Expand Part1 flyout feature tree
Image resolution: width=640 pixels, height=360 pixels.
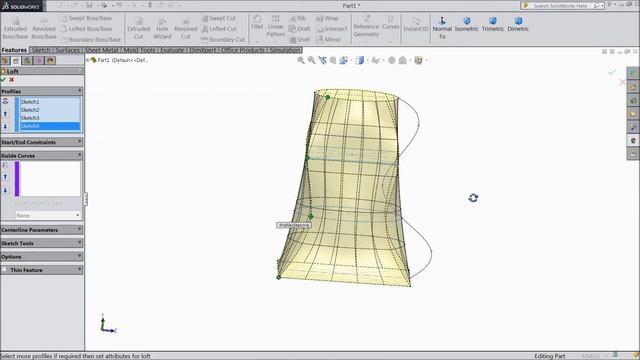pos(88,60)
